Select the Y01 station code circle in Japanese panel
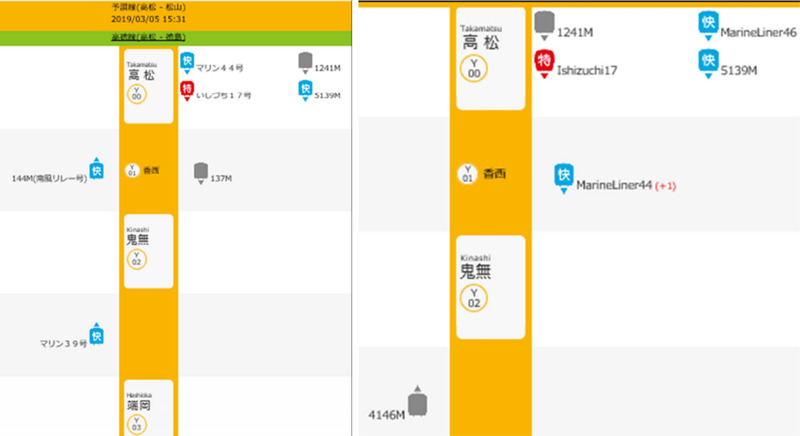 tap(132, 170)
